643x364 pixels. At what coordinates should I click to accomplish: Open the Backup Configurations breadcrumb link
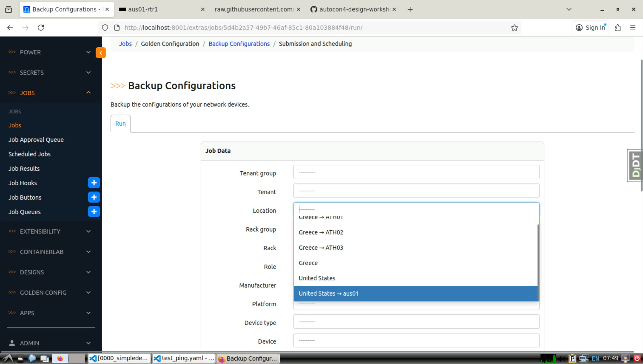click(239, 44)
